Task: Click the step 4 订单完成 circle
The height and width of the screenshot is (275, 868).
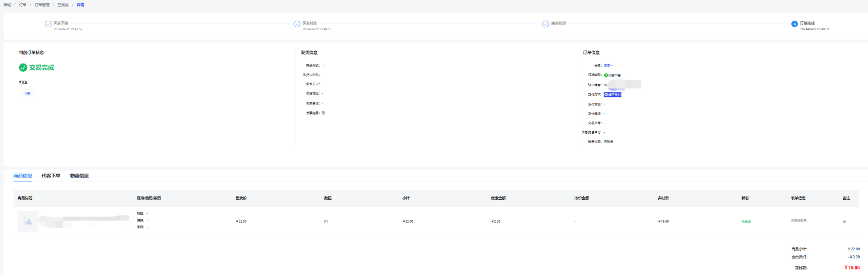Action: (x=795, y=24)
